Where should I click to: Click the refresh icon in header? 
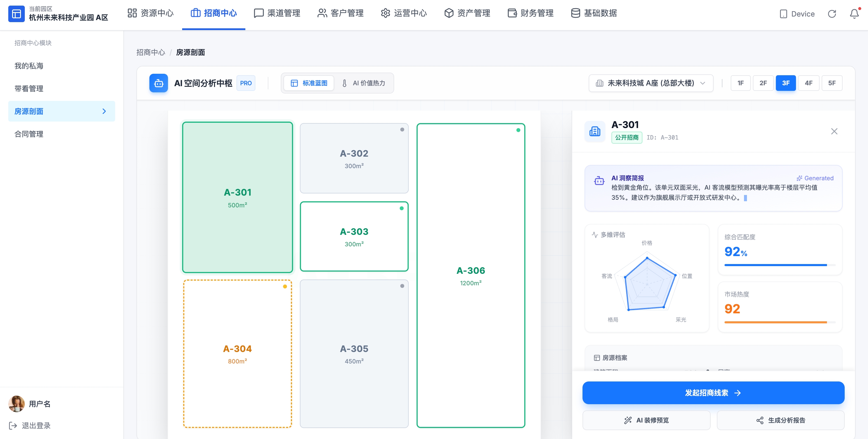point(832,14)
